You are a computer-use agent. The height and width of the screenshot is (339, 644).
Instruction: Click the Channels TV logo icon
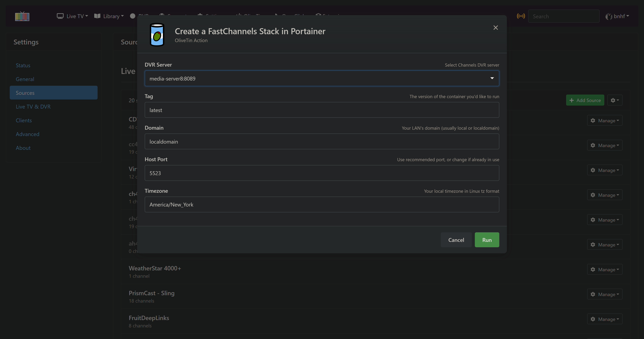[x=22, y=16]
